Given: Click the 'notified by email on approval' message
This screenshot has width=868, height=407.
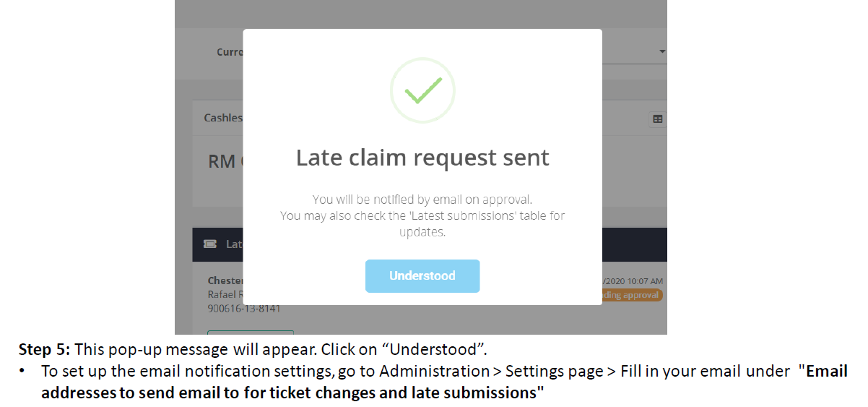Looking at the screenshot, I should click(x=422, y=200).
